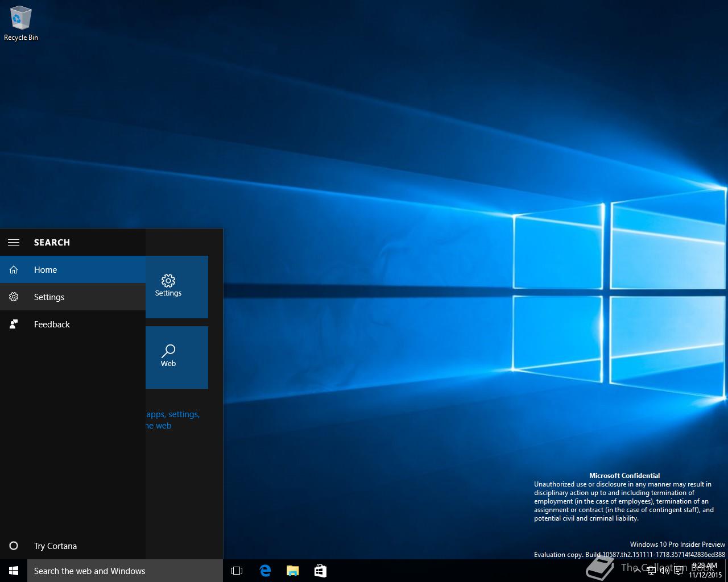Click the network tray icon
The image size is (728, 582).
tap(651, 571)
